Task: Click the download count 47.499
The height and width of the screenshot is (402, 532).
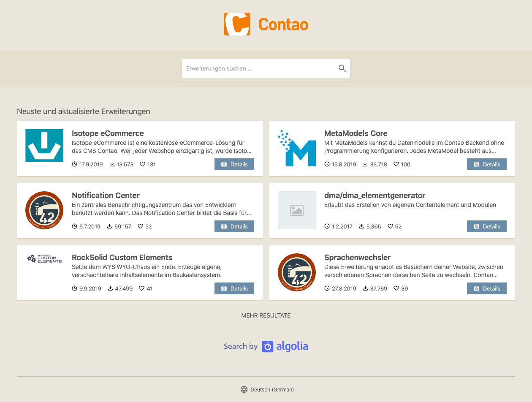Action: tap(124, 288)
